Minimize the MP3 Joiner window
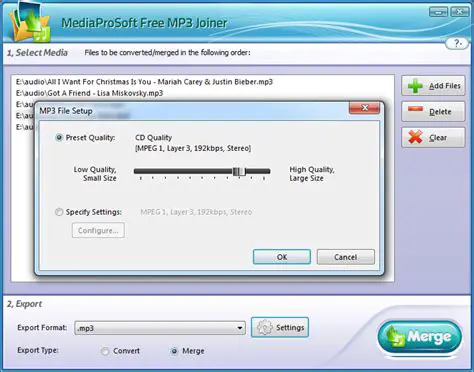Image resolution: width=474 pixels, height=372 pixels. click(438, 12)
